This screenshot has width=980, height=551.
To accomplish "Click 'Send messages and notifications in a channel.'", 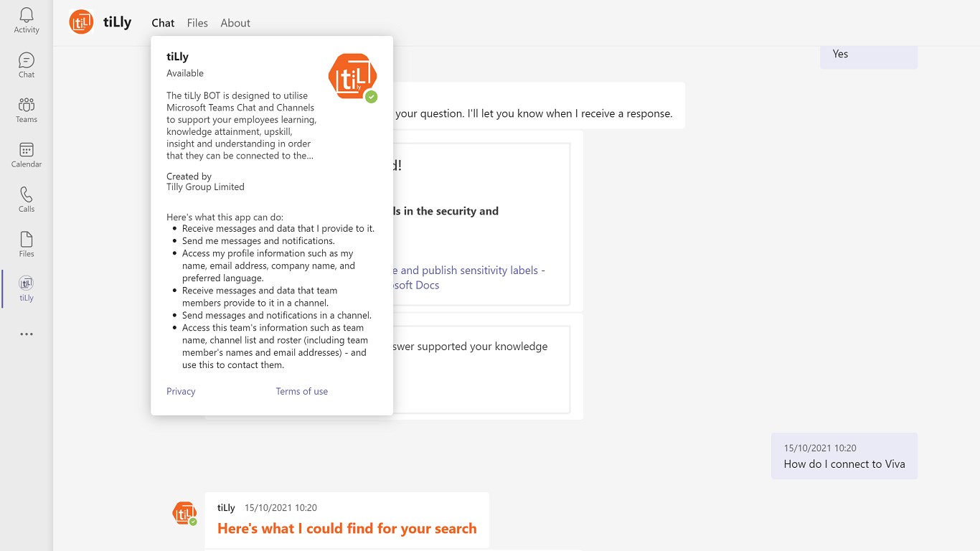I will tap(277, 316).
